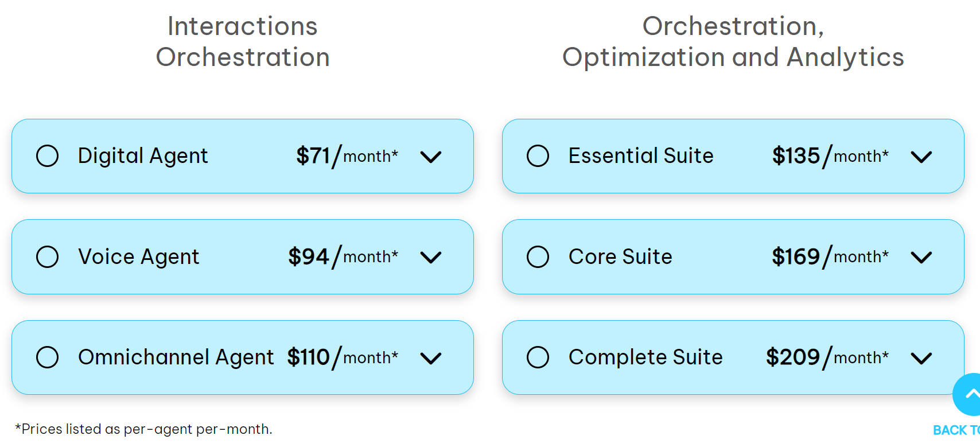The height and width of the screenshot is (447, 980).
Task: Select the Digital Agent radio button
Action: pyautogui.click(x=47, y=156)
